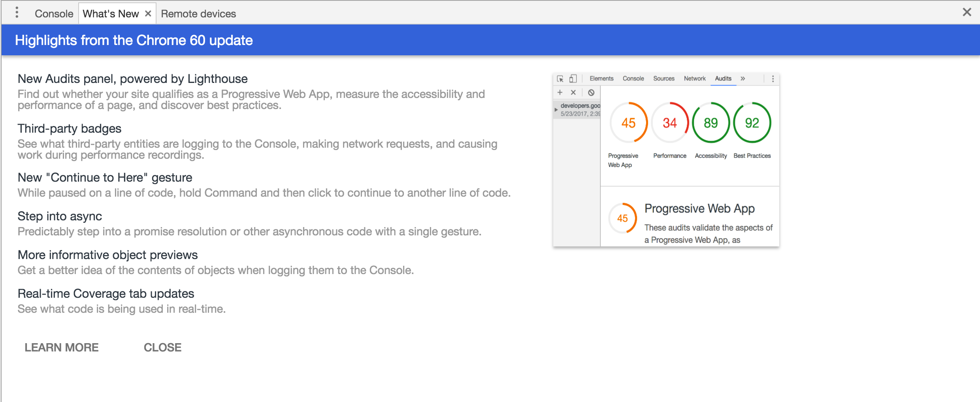Click "New Audits panel, powered by Lighthouse" heading

pyautogui.click(x=133, y=79)
